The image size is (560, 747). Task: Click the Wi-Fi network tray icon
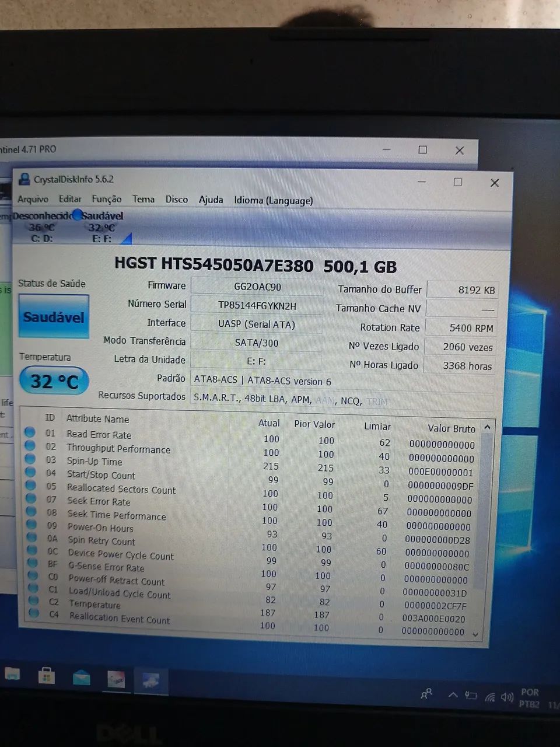490,697
